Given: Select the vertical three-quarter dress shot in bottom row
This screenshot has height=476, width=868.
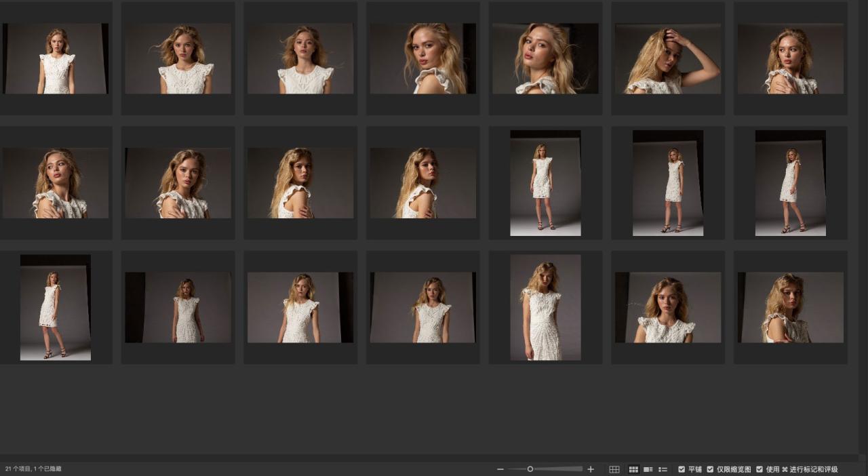Looking at the screenshot, I should click(545, 307).
